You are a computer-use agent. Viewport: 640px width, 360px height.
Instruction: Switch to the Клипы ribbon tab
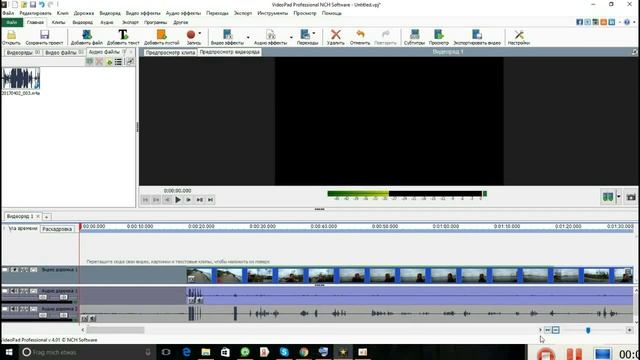(58, 22)
